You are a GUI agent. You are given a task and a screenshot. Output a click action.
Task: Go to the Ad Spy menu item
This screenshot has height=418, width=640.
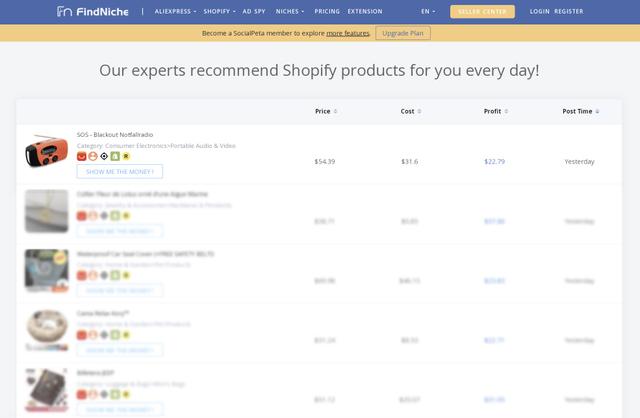[x=254, y=11]
